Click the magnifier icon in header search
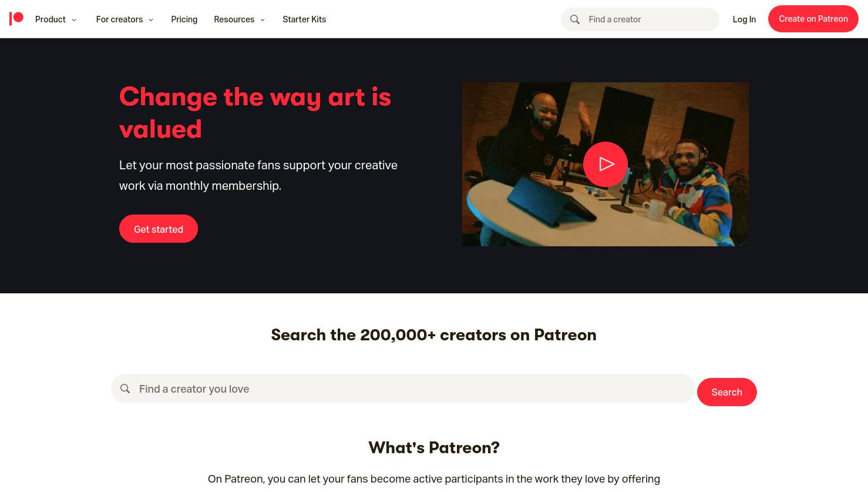The width and height of the screenshot is (868, 492). pos(575,19)
